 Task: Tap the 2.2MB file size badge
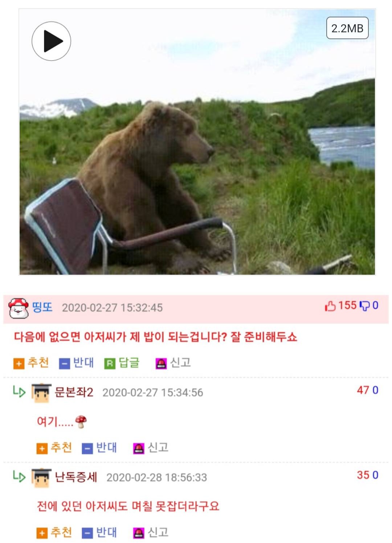pyautogui.click(x=347, y=28)
